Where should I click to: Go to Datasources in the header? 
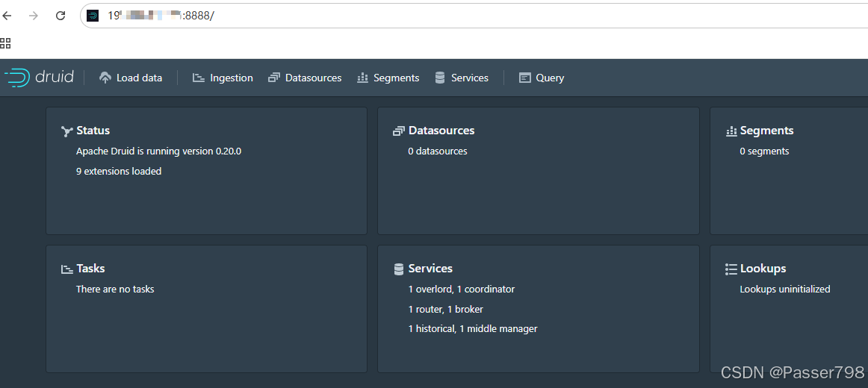click(305, 78)
